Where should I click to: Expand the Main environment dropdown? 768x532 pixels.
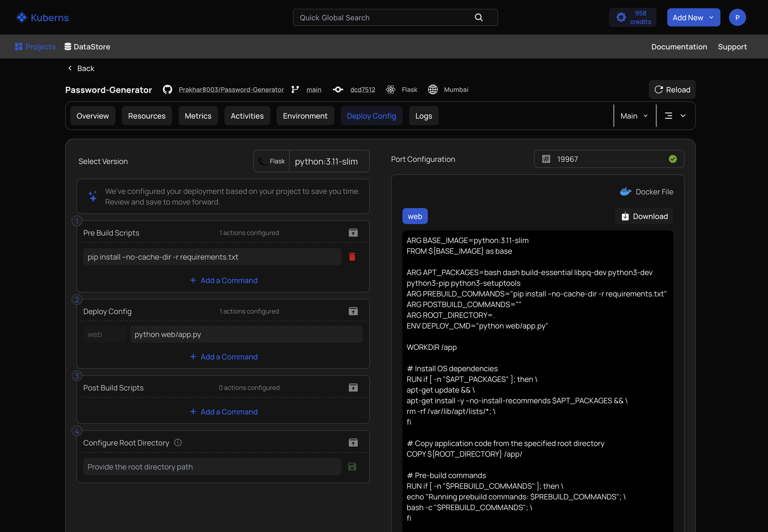pyautogui.click(x=634, y=116)
